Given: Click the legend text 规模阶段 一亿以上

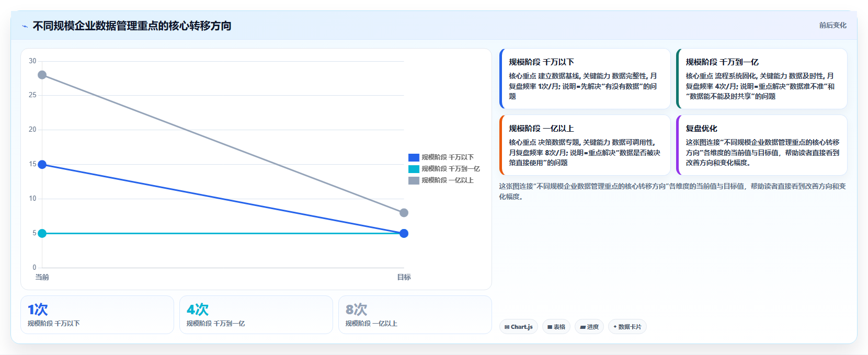Looking at the screenshot, I should click(448, 180).
